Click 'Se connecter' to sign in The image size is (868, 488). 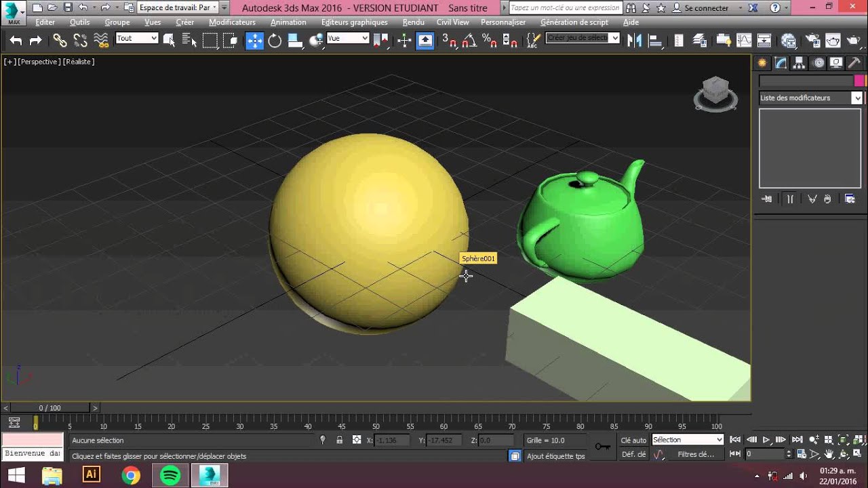click(707, 8)
